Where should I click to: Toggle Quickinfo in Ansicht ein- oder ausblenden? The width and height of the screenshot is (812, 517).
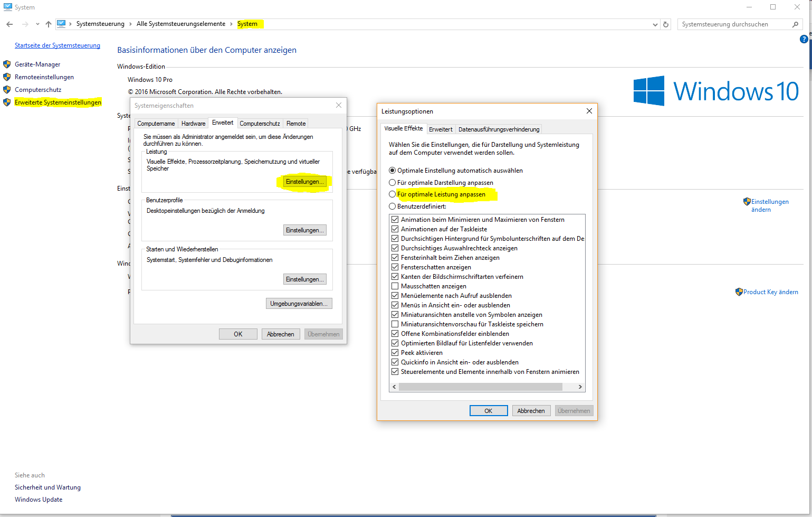click(395, 362)
